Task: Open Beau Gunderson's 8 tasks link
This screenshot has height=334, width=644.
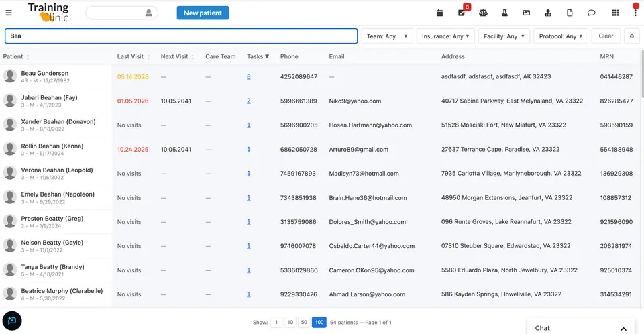Action: 248,77
